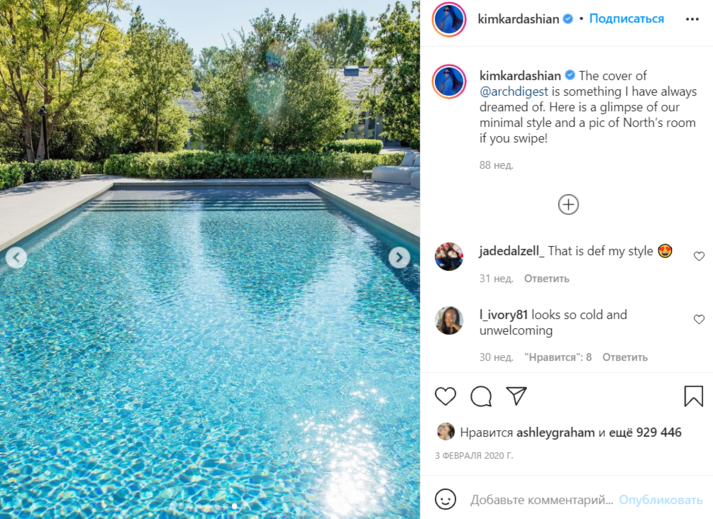Save post with the bookmark icon
The width and height of the screenshot is (713, 519).
pos(693,396)
